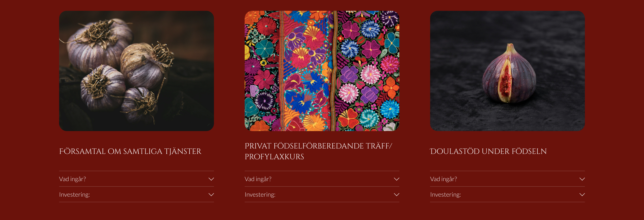Click 'Doulastöd under födseln' heading
Image resolution: width=644 pixels, height=220 pixels.
coord(488,151)
